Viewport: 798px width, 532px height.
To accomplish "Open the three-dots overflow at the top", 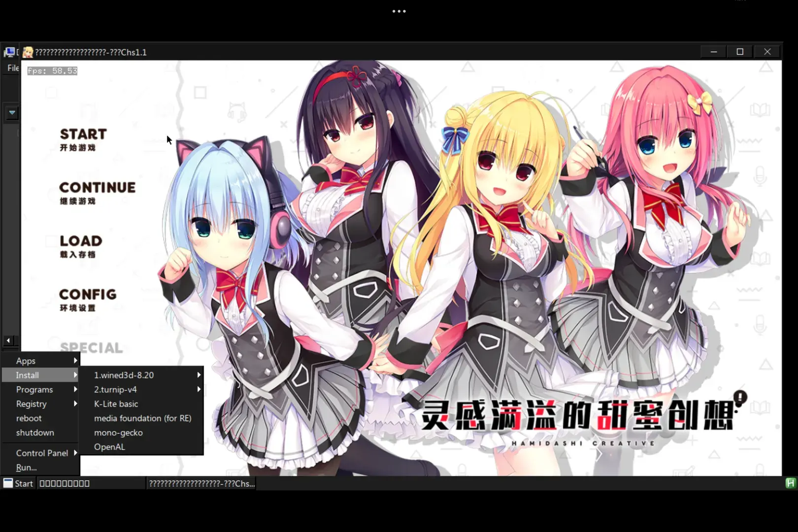I will (x=399, y=11).
